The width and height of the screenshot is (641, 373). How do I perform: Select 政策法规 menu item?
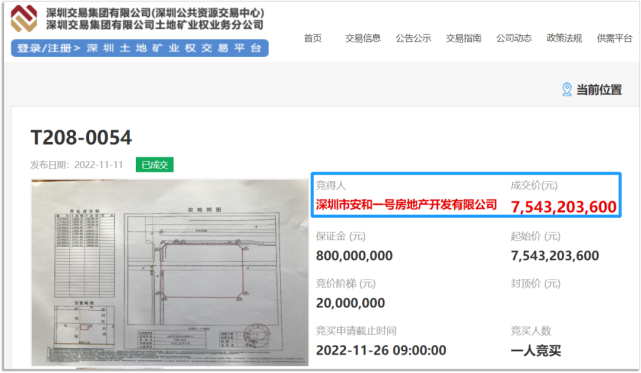pyautogui.click(x=564, y=38)
